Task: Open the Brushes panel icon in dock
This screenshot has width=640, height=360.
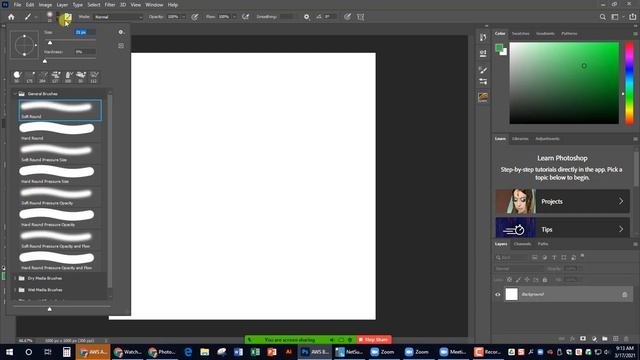Action: click(x=483, y=70)
